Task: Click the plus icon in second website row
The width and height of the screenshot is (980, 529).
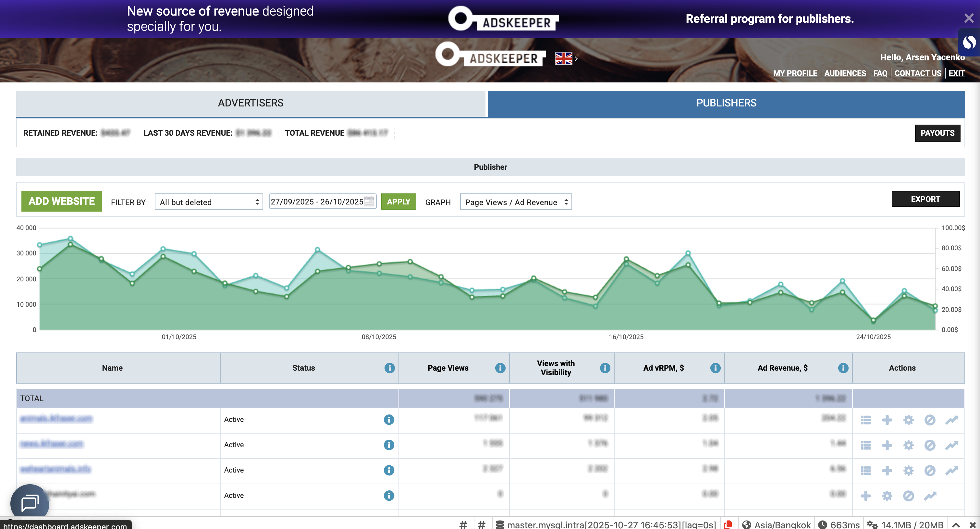Action: [x=887, y=445]
